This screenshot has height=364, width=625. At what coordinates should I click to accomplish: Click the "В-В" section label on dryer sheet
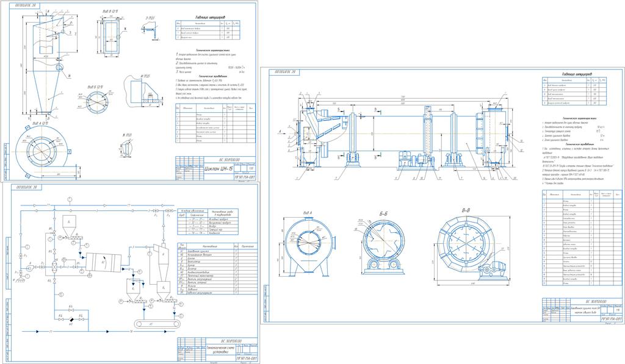point(466,209)
